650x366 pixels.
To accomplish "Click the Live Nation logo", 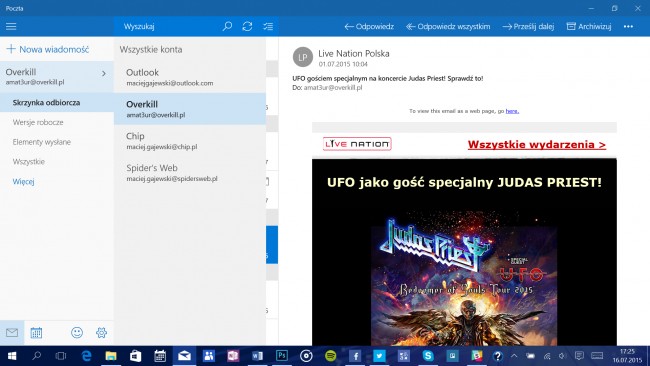I will pyautogui.click(x=357, y=144).
